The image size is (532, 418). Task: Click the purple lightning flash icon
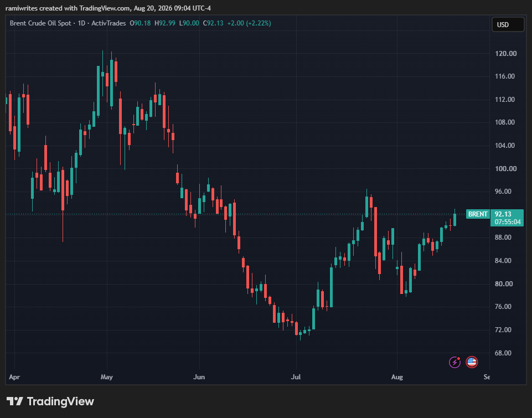[454, 362]
